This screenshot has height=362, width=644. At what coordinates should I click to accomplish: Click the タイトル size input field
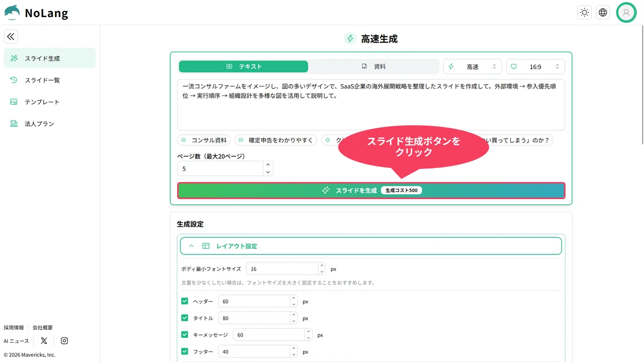tap(254, 318)
